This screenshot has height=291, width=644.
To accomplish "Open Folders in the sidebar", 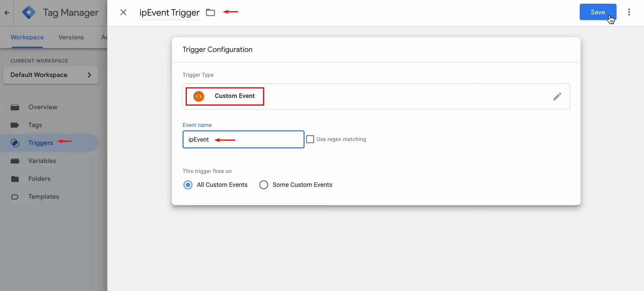I will [39, 179].
